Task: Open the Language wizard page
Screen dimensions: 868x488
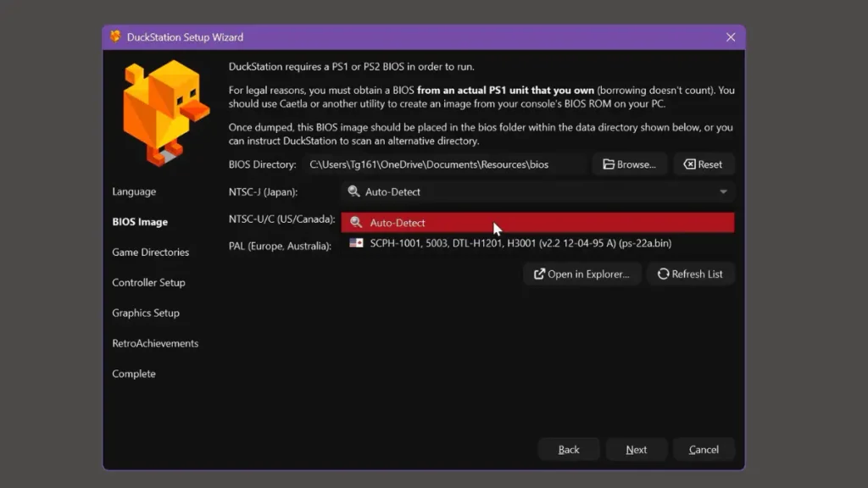Action: coord(134,191)
